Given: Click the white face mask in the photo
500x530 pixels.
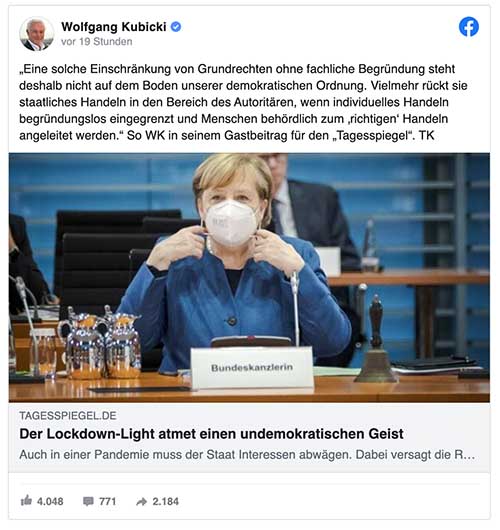Looking at the screenshot, I should click(231, 223).
